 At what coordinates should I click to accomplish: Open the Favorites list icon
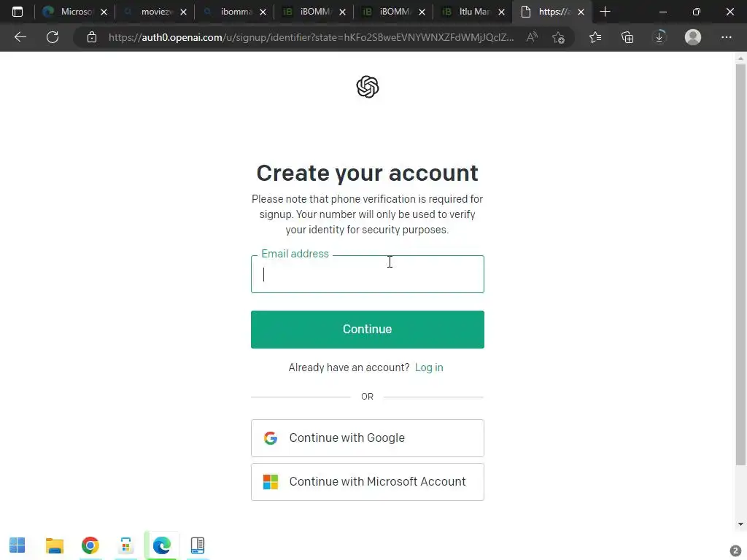[595, 37]
